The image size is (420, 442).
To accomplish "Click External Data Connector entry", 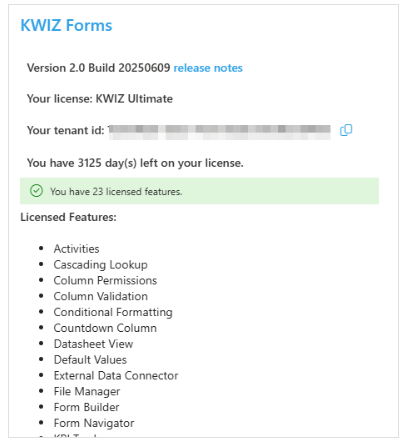I will (x=116, y=376).
